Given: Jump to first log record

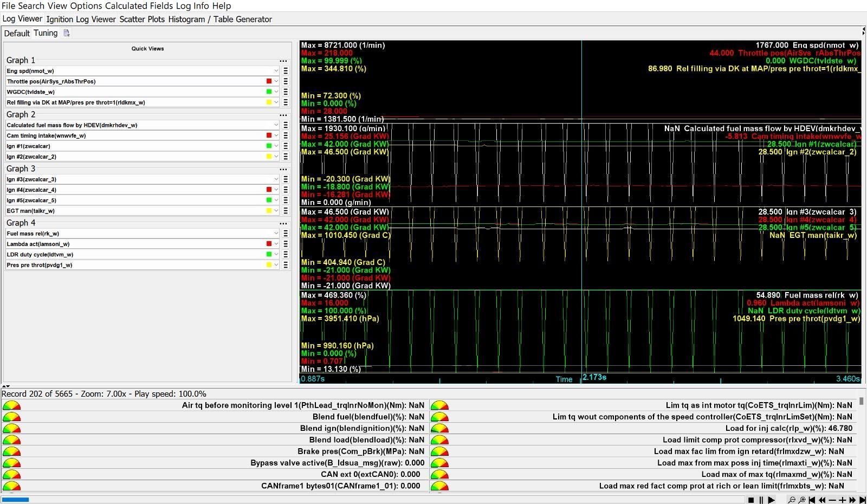Looking at the screenshot, I should 812,500.
